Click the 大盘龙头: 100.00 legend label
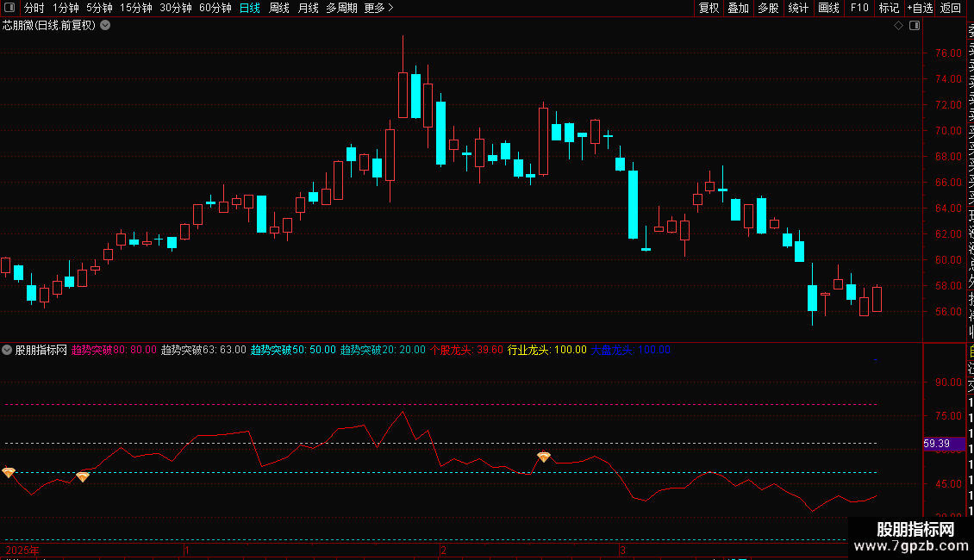 pyautogui.click(x=630, y=350)
